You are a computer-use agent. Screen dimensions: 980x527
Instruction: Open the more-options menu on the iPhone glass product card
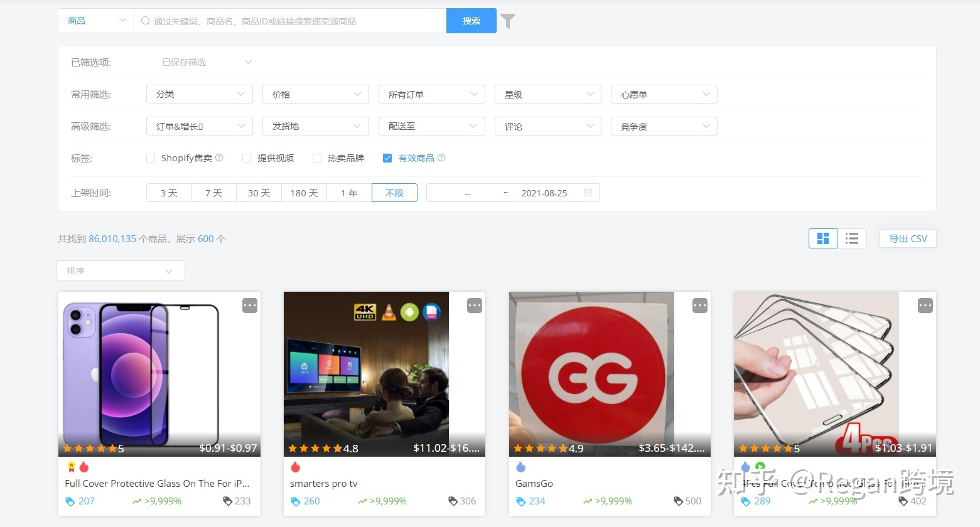(249, 305)
